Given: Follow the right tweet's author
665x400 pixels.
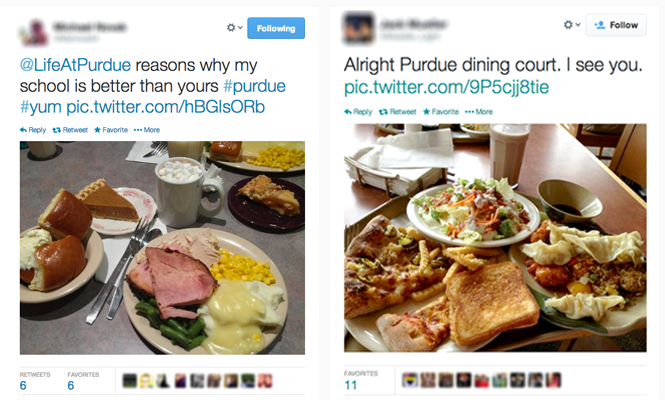Looking at the screenshot, I should [616, 25].
